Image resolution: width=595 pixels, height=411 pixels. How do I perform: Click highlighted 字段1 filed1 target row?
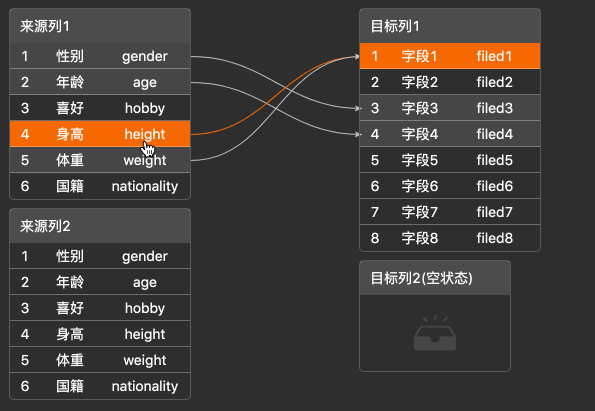450,56
